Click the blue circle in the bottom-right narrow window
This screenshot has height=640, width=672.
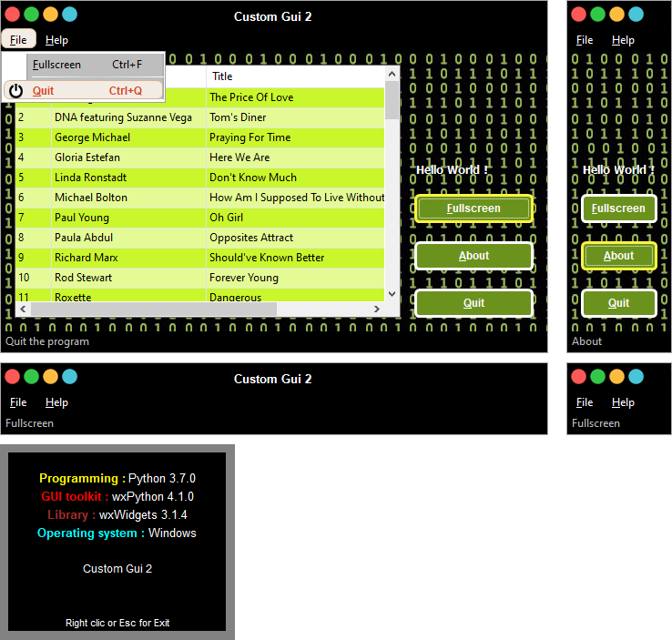pos(636,377)
